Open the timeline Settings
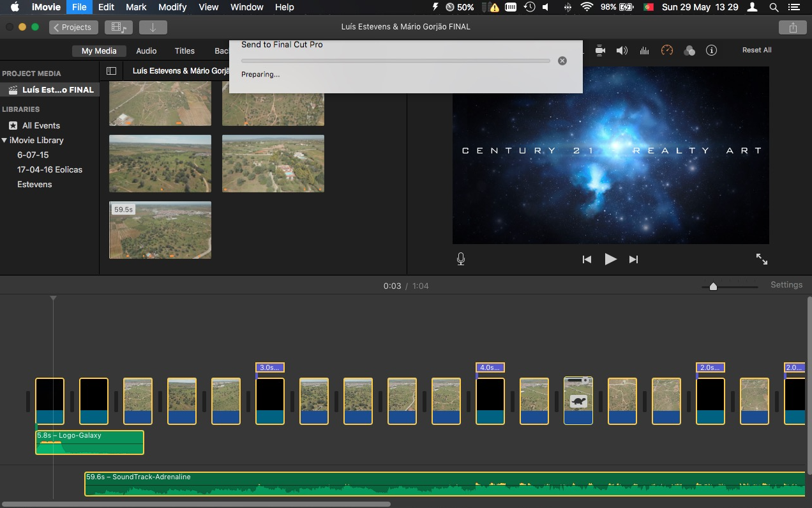Screen dimensions: 812x508 786,285
